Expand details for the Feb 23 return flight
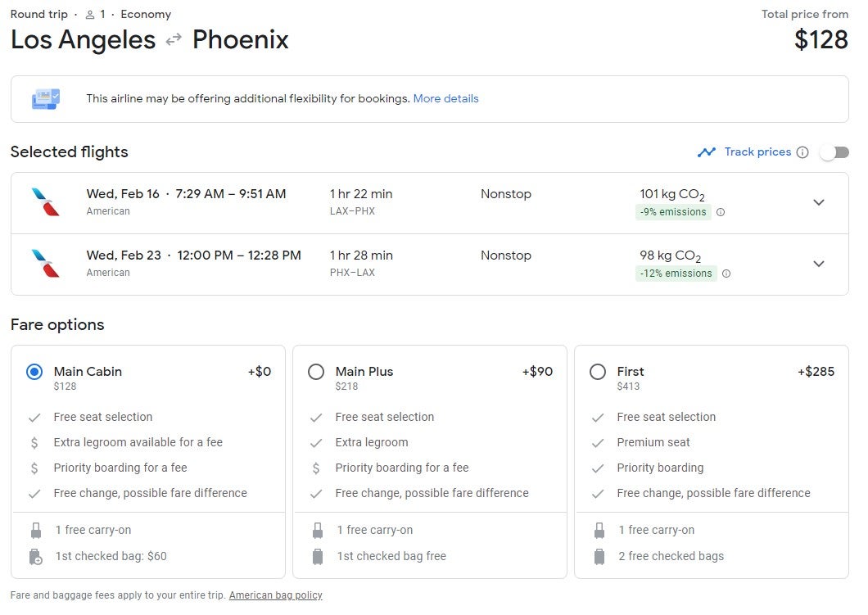 819,264
